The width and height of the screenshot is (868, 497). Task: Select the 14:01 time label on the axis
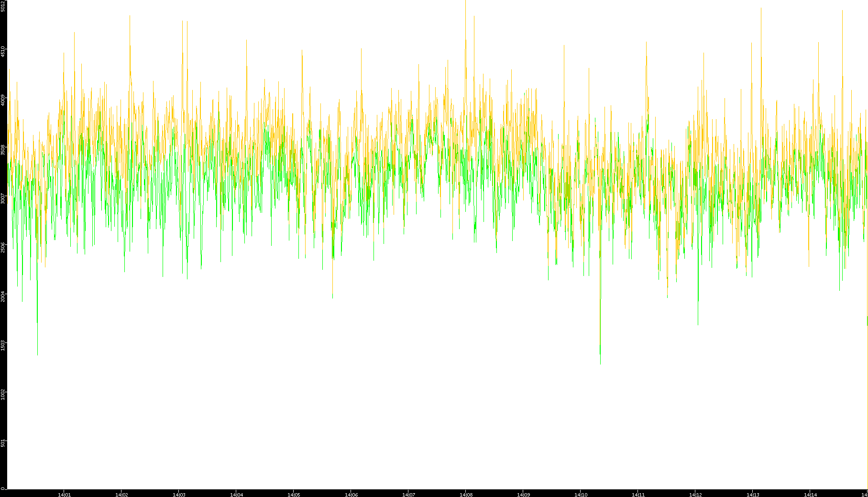pos(64,495)
